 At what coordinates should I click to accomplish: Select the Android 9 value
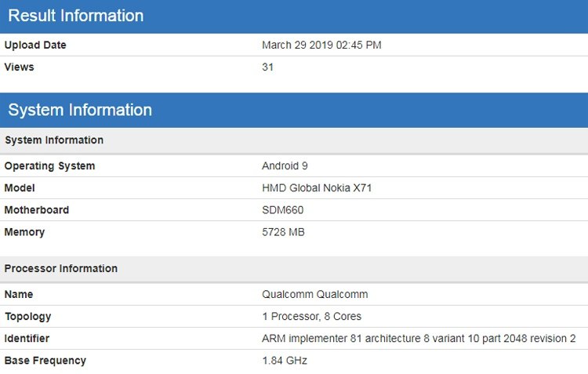pyautogui.click(x=285, y=166)
